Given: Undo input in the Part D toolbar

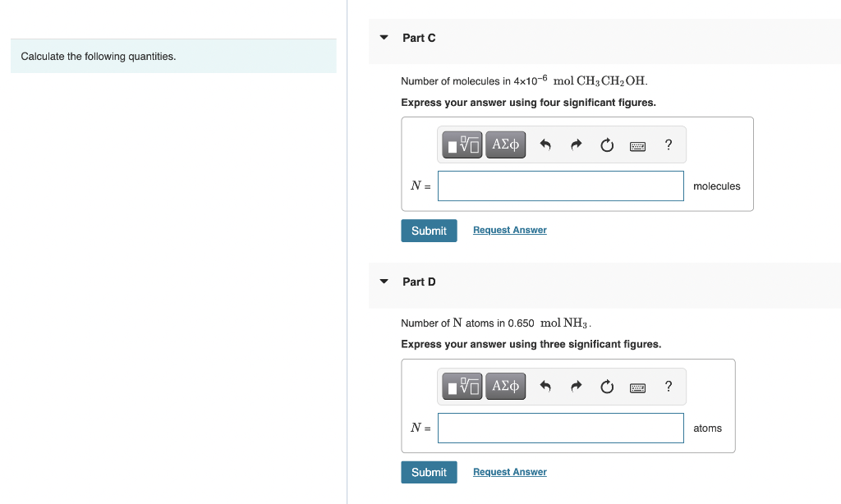Looking at the screenshot, I should coord(545,386).
